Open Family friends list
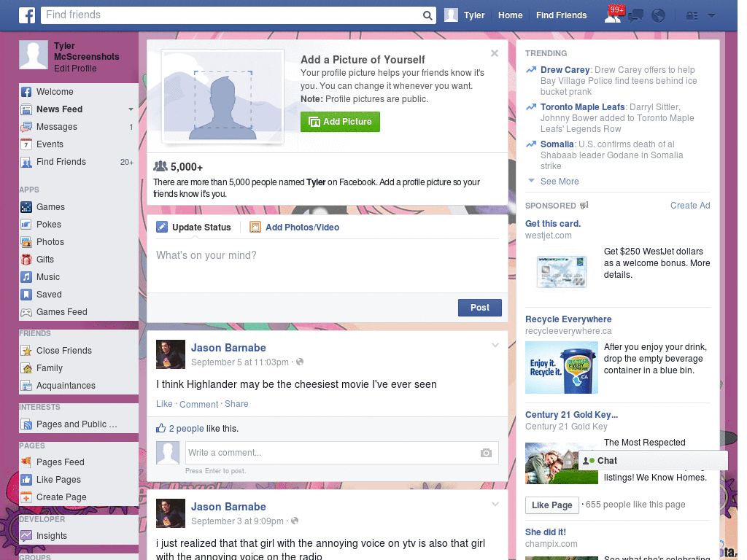Screen dimensions: 747x560 coord(49,368)
